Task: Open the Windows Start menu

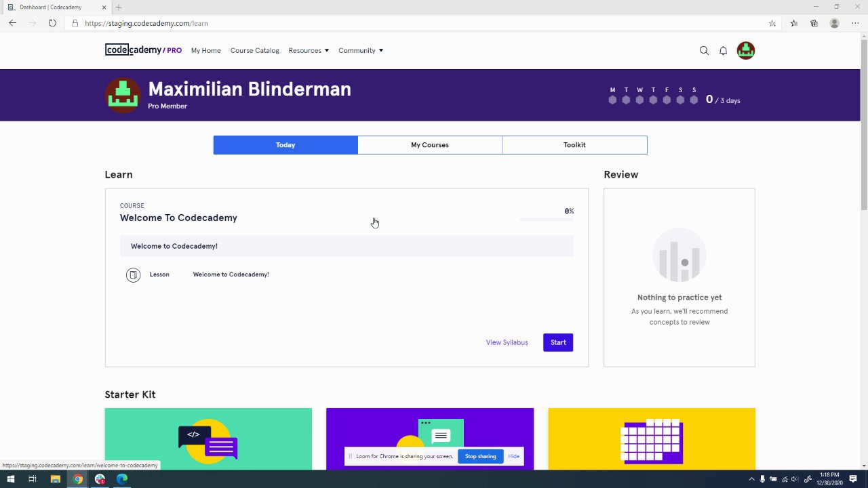Action: coord(10,479)
